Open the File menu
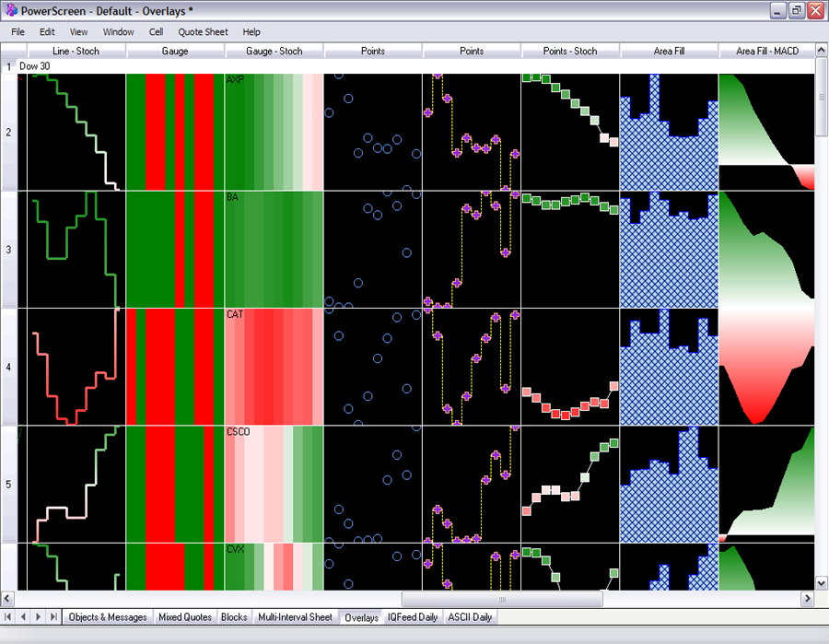The height and width of the screenshot is (644, 829). point(18,31)
